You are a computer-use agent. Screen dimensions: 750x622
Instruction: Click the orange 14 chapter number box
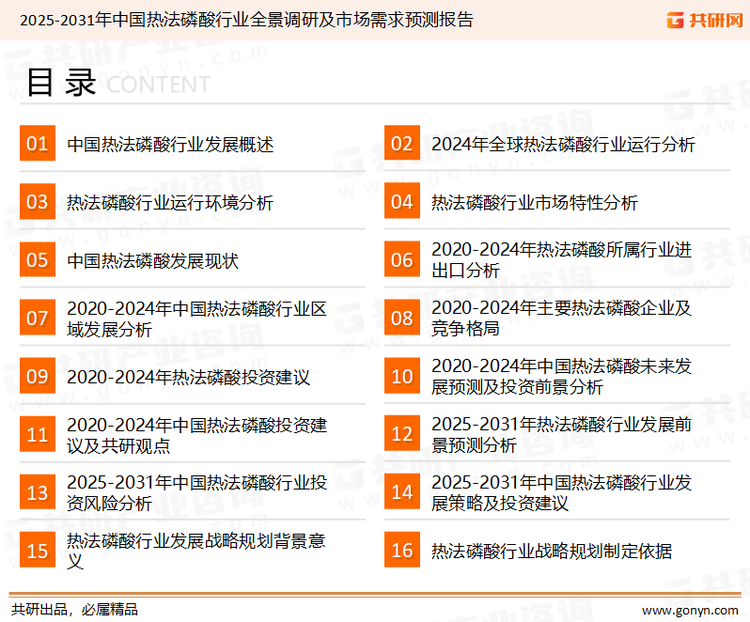point(402,492)
